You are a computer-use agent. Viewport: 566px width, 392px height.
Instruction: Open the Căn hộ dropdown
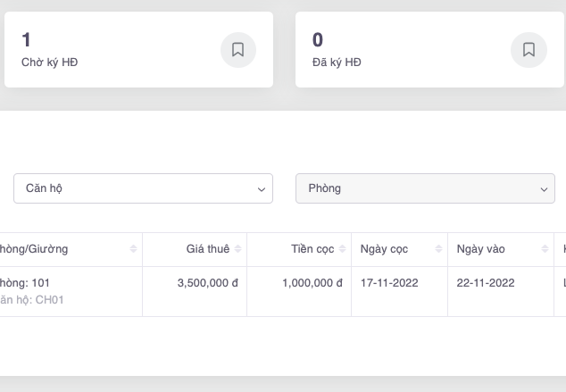coord(143,188)
